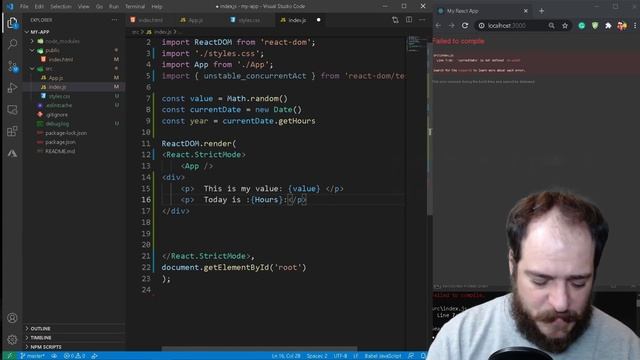The image size is (640, 360).
Task: Click the master branch in status bar
Action: 32,356
